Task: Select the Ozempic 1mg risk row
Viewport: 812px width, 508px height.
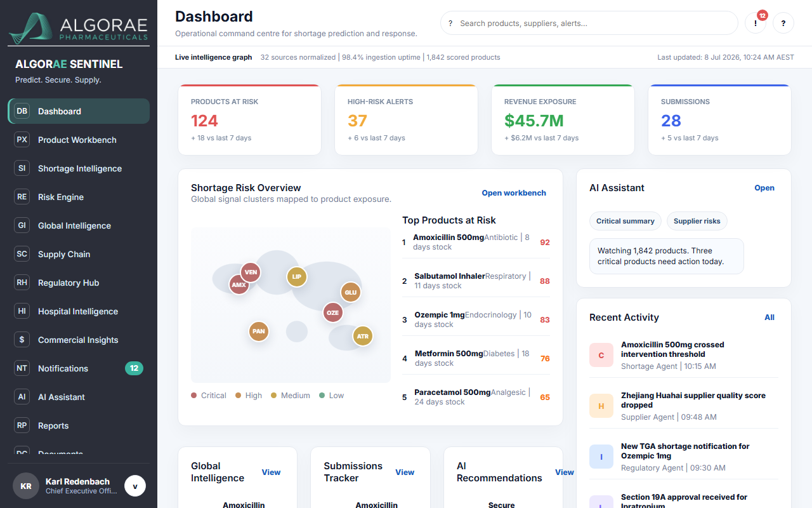Action: (x=476, y=319)
